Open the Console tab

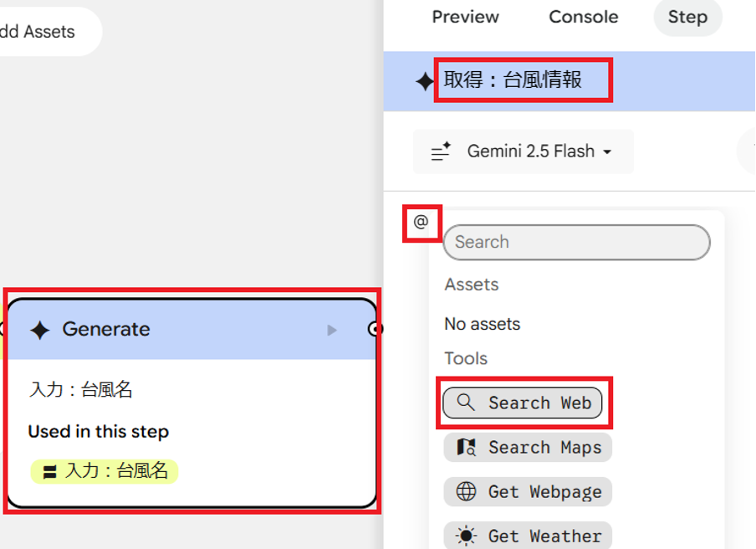[583, 17]
